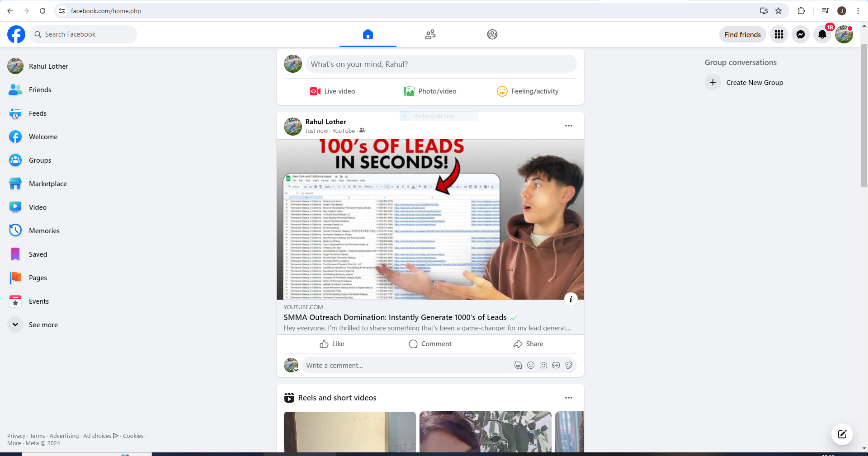Open Messenger from the top bar

click(x=801, y=34)
